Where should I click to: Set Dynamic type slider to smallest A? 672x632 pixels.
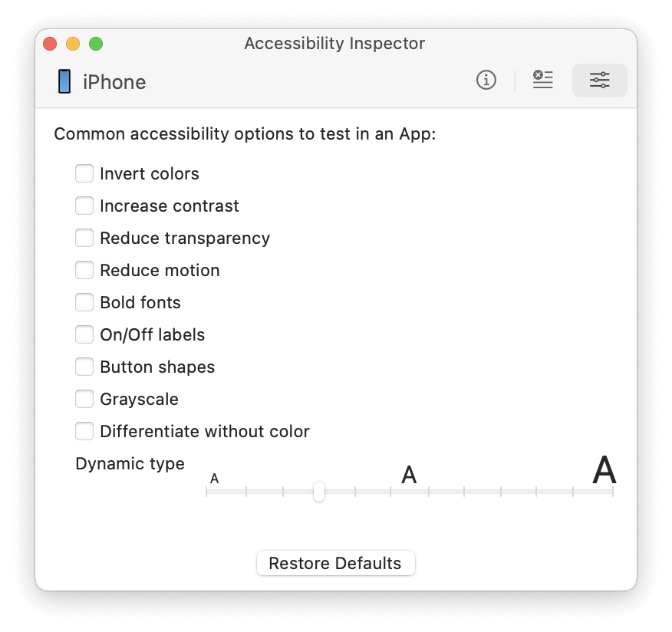click(x=207, y=492)
